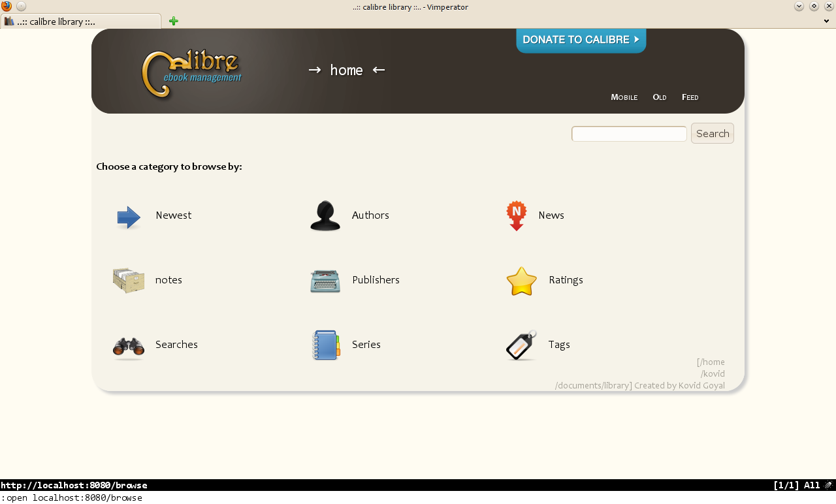Select the calibre library browser tab
Viewport: 836px width, 504px height.
pos(81,22)
